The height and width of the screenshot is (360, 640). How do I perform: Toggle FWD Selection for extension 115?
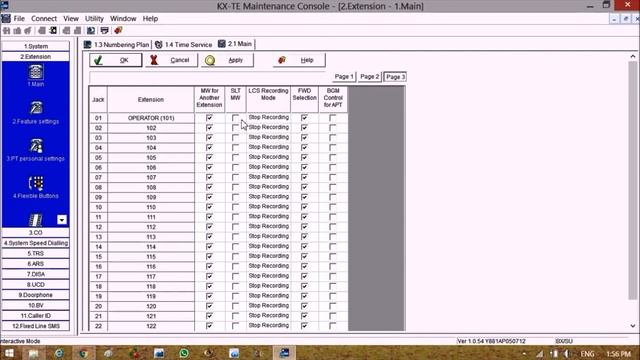304,256
